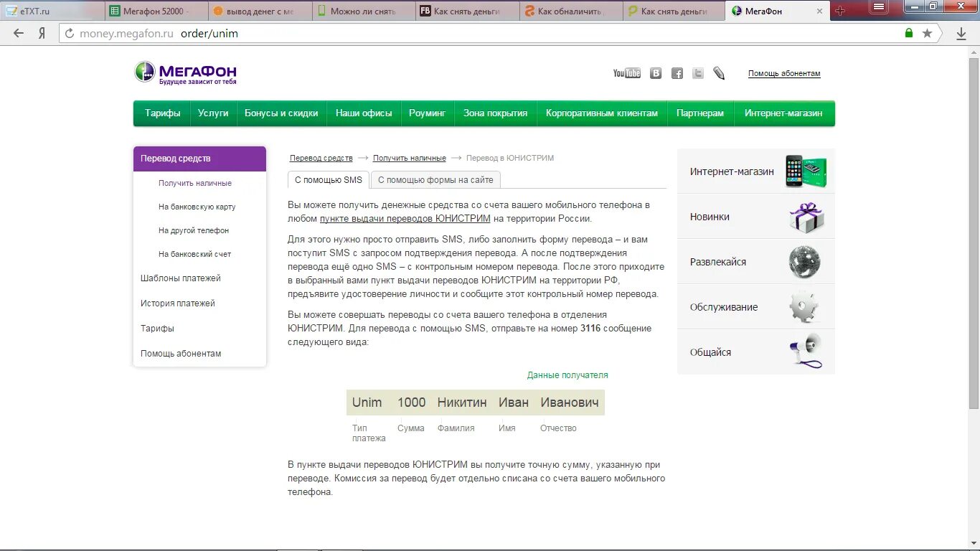Switch to 'Можно ли снять' browser tab

(364, 11)
